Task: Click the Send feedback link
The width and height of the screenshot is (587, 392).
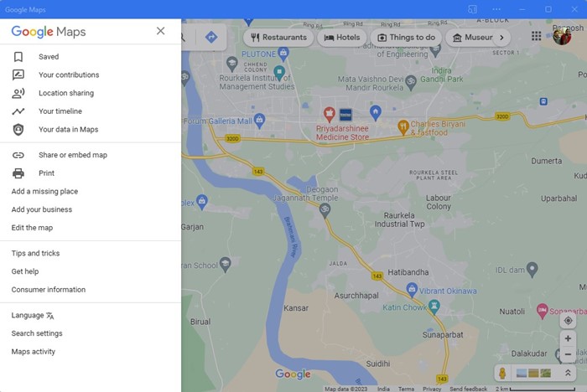Action: pos(468,389)
